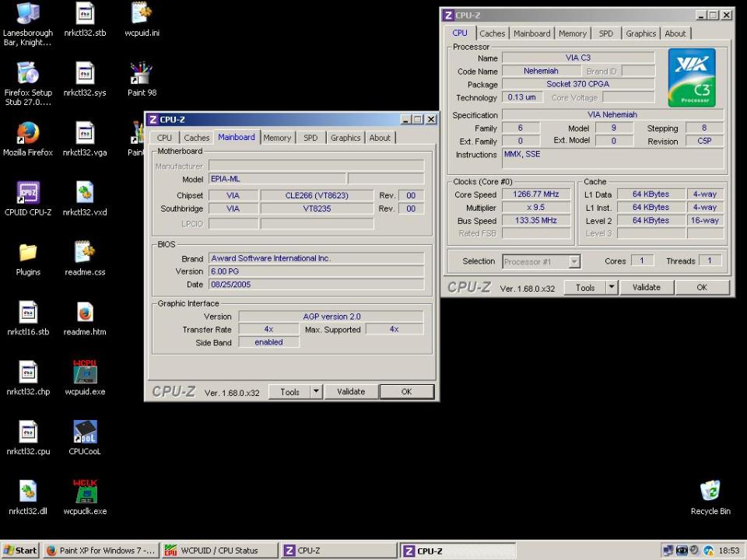Open Caches tab in processor CPU-Z window

[x=492, y=33]
